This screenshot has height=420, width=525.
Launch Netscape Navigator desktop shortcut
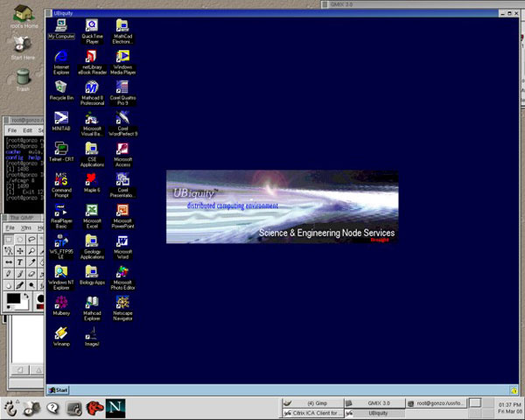[122, 309]
